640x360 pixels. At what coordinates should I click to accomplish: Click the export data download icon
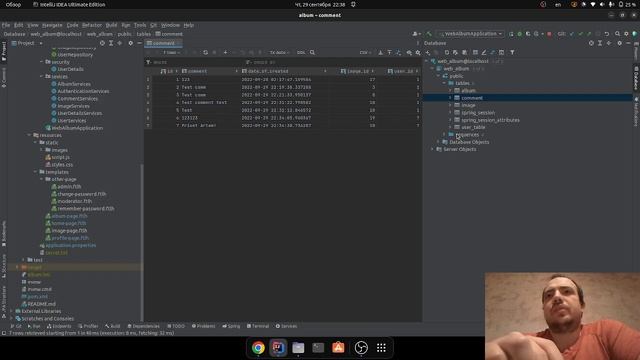tap(380, 52)
